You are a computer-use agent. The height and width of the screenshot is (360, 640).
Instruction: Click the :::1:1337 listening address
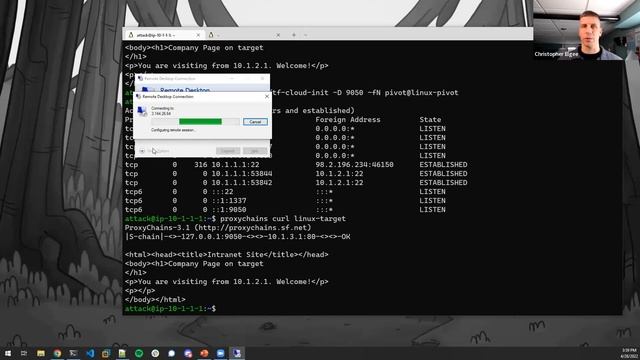pyautogui.click(x=229, y=200)
